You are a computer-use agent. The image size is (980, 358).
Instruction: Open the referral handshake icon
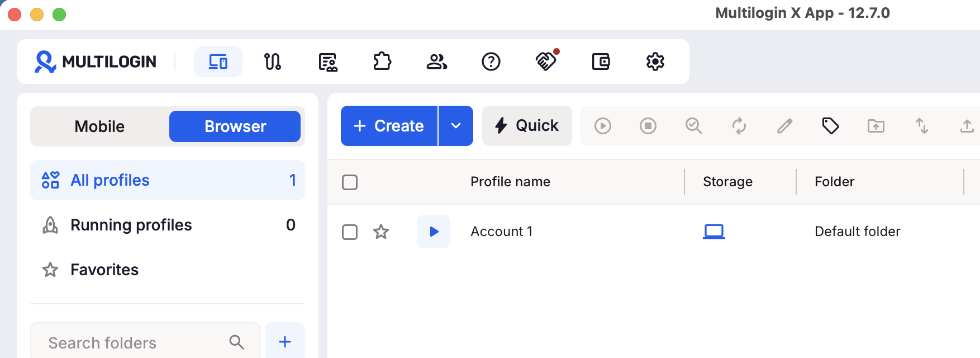coord(546,61)
